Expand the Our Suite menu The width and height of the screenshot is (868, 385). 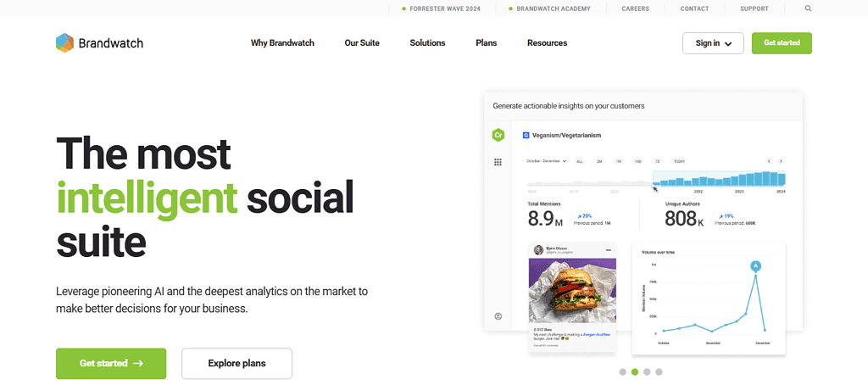point(362,43)
